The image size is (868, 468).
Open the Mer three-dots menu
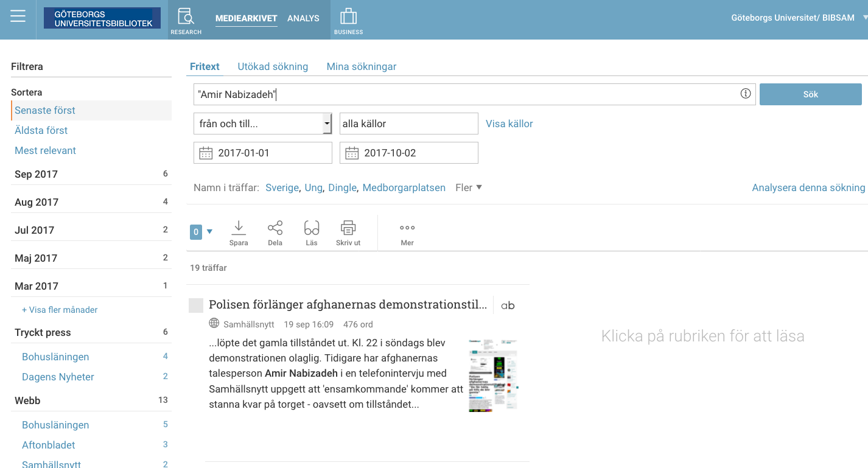coord(407,228)
